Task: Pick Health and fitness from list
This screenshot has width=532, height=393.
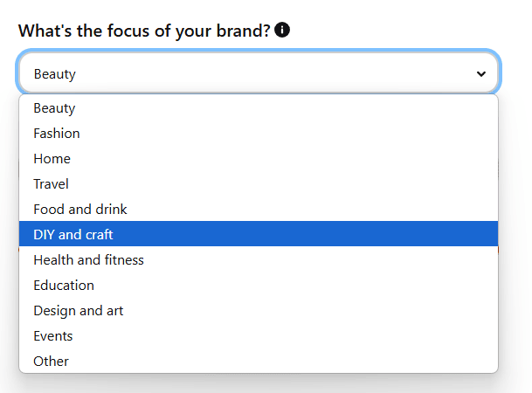Action: (259, 260)
